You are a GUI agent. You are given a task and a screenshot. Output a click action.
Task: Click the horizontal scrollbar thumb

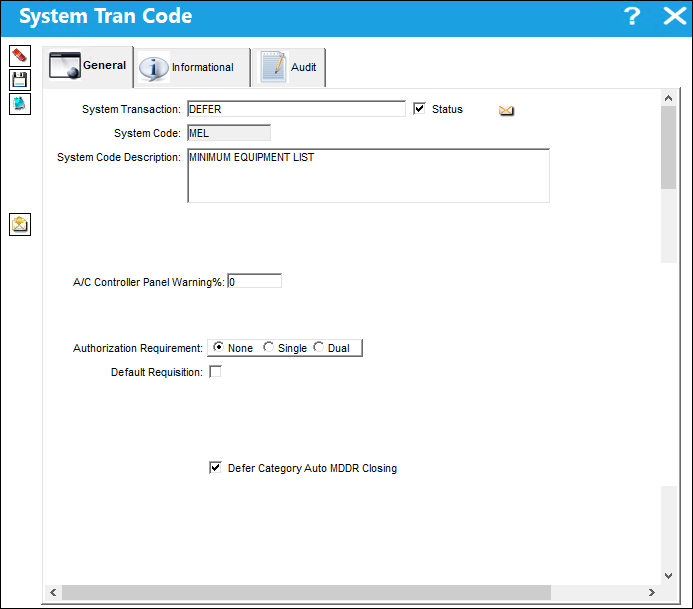coord(306,592)
